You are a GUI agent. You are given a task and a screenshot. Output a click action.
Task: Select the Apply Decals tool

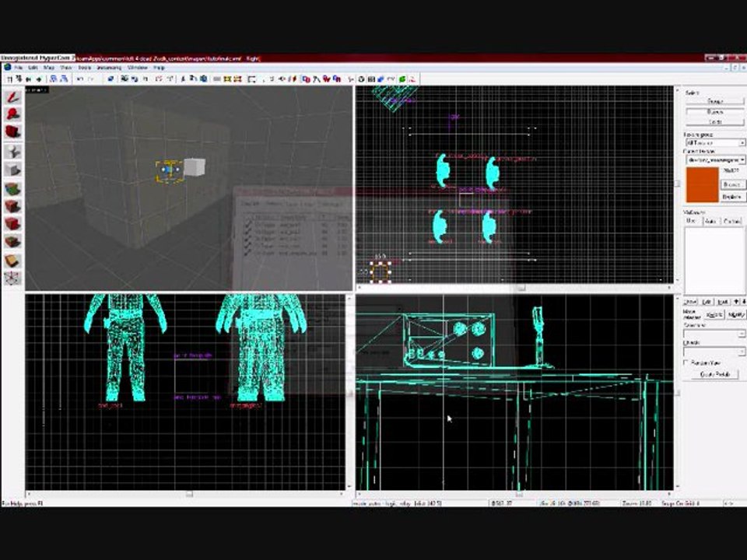pos(13,224)
